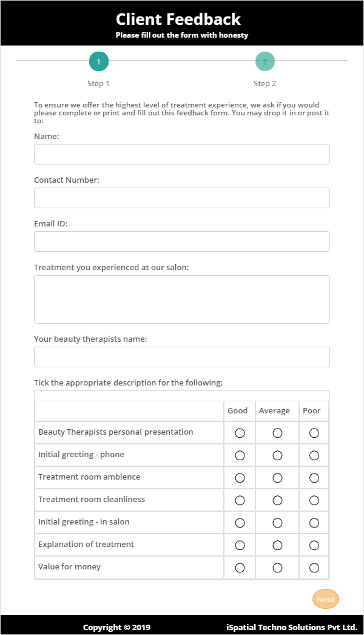Focus the Contact Number input field
Image resolution: width=364 pixels, height=635 pixels.
point(182,198)
